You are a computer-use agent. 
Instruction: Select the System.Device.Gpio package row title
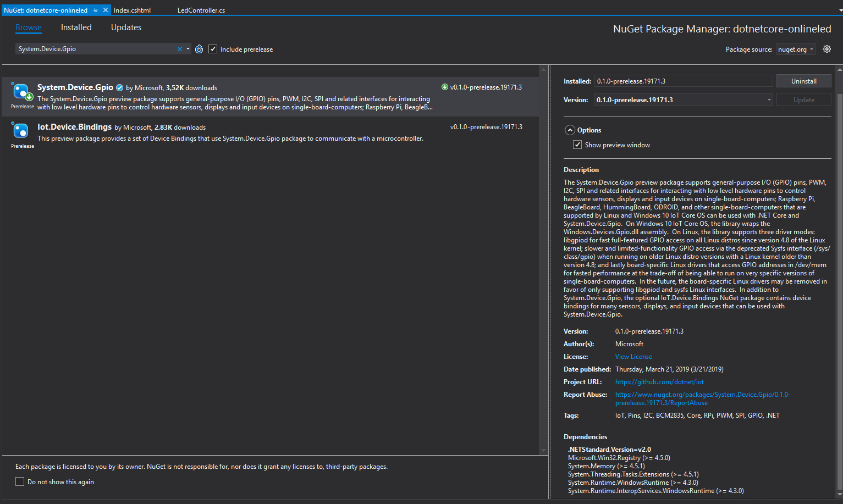pos(75,87)
